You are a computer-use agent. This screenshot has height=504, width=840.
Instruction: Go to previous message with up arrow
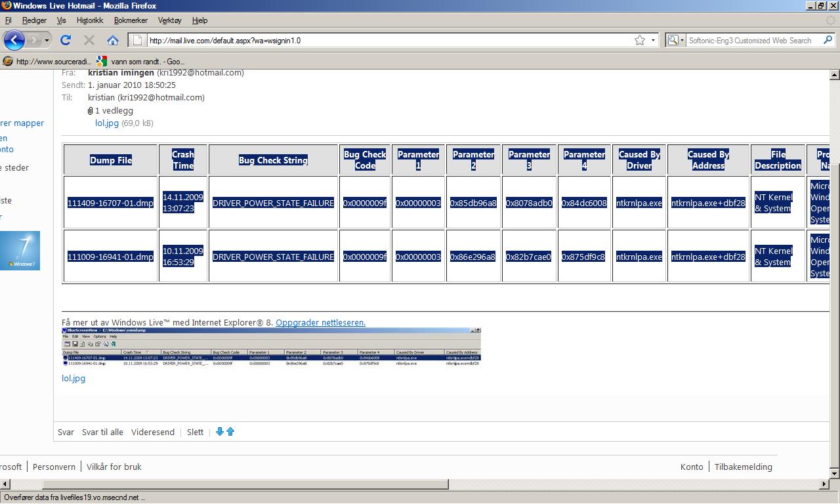coord(230,432)
